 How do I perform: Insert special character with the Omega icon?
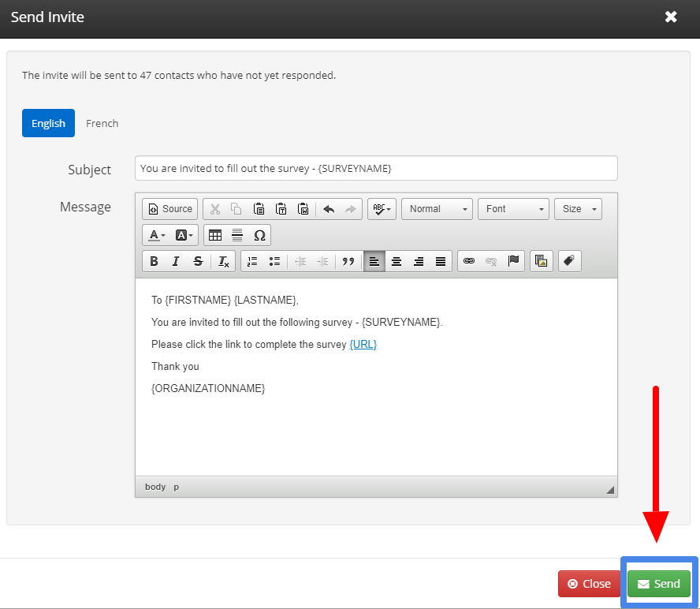tap(259, 235)
